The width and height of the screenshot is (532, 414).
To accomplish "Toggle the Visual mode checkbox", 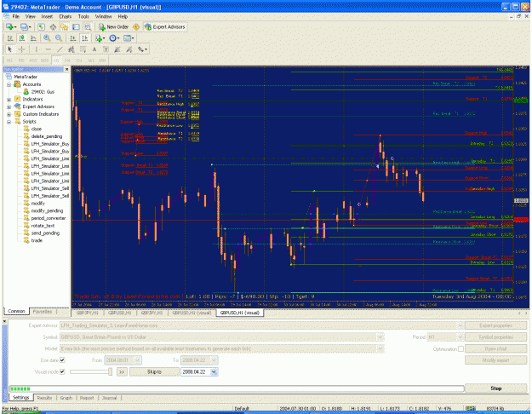I will pyautogui.click(x=62, y=371).
